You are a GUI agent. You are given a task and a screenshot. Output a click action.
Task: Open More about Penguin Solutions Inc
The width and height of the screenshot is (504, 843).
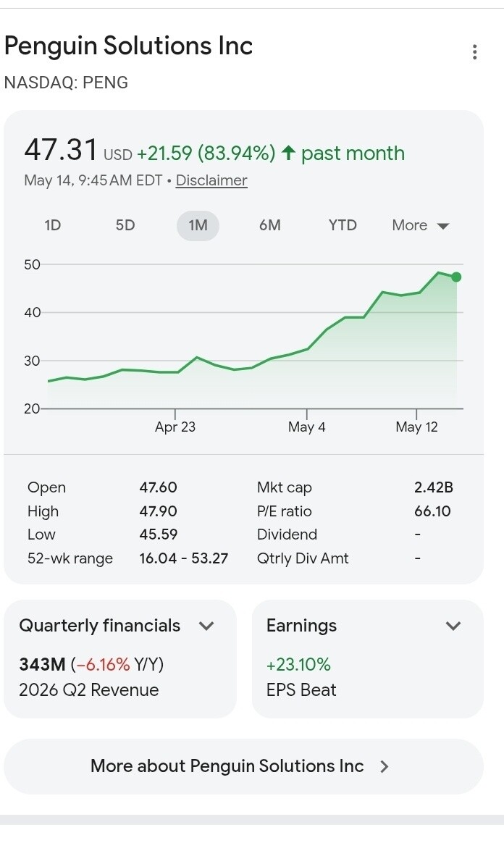pyautogui.click(x=243, y=766)
